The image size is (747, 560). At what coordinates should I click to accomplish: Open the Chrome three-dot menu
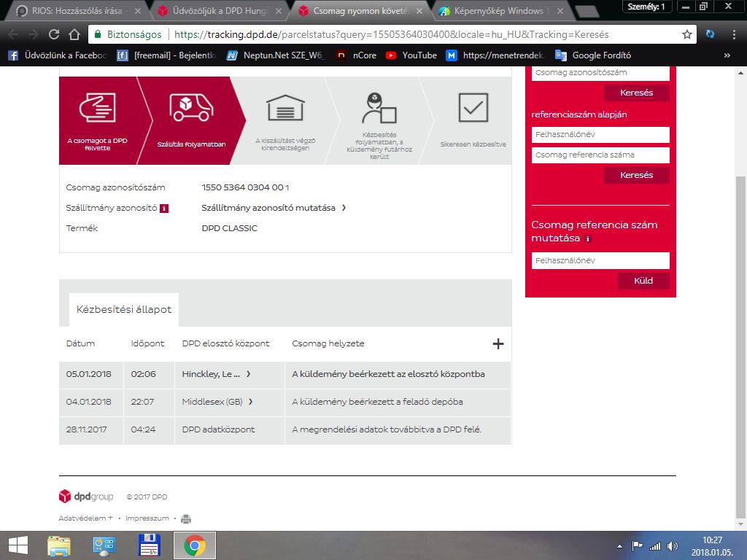point(734,34)
